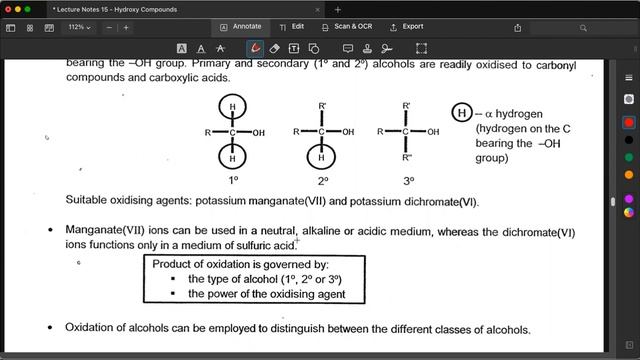Choose the purple pen color

coord(629,199)
